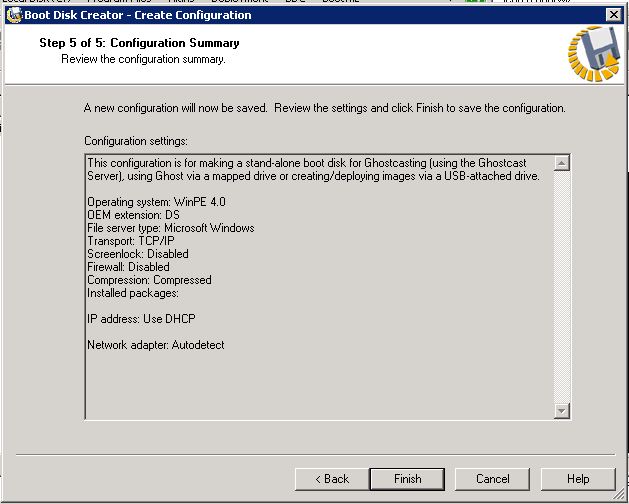Go back with the < Back button
This screenshot has width=629, height=504.
pos(332,479)
